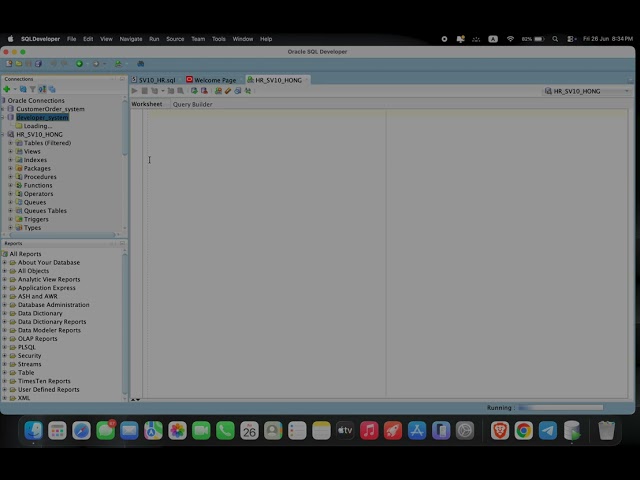Click the binoculars Find DB Object icon
Image resolution: width=640 pixels, height=480 pixels.
(x=140, y=64)
